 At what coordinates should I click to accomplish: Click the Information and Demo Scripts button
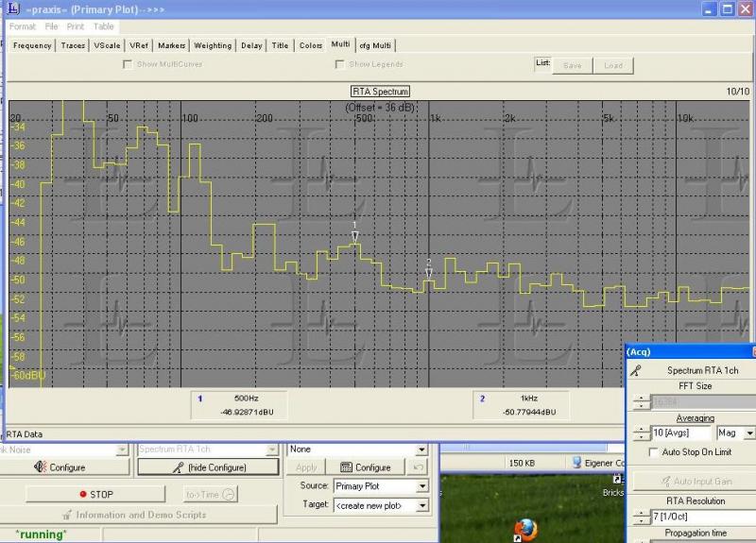point(133,515)
